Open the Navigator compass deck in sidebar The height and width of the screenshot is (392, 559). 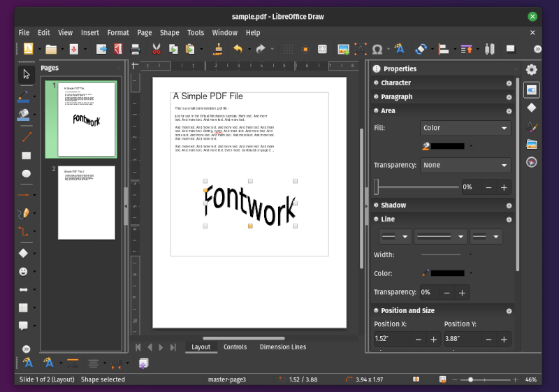tap(531, 163)
